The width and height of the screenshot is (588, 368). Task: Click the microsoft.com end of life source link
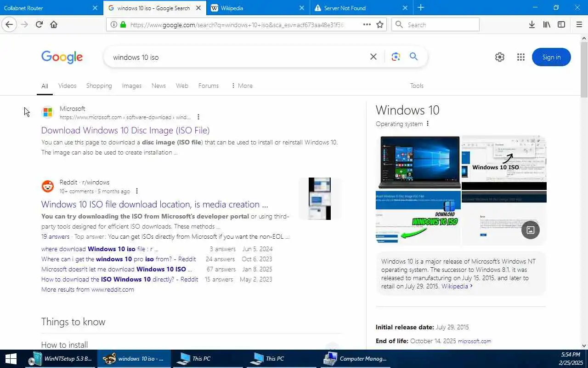(x=475, y=341)
